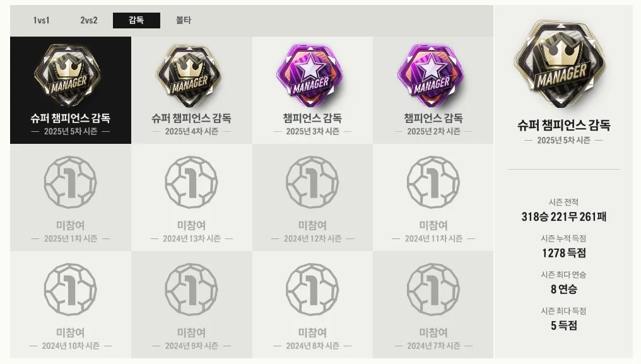Open the 2024년 11차 시즌 ball emblem
641x364 pixels.
click(433, 182)
